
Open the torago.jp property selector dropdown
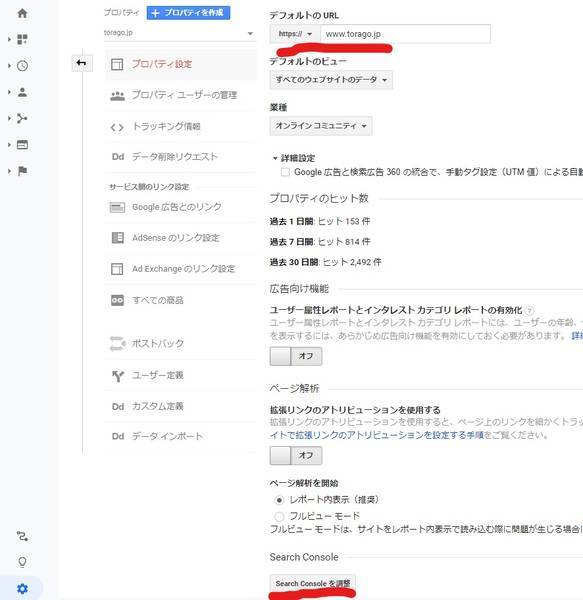(179, 33)
